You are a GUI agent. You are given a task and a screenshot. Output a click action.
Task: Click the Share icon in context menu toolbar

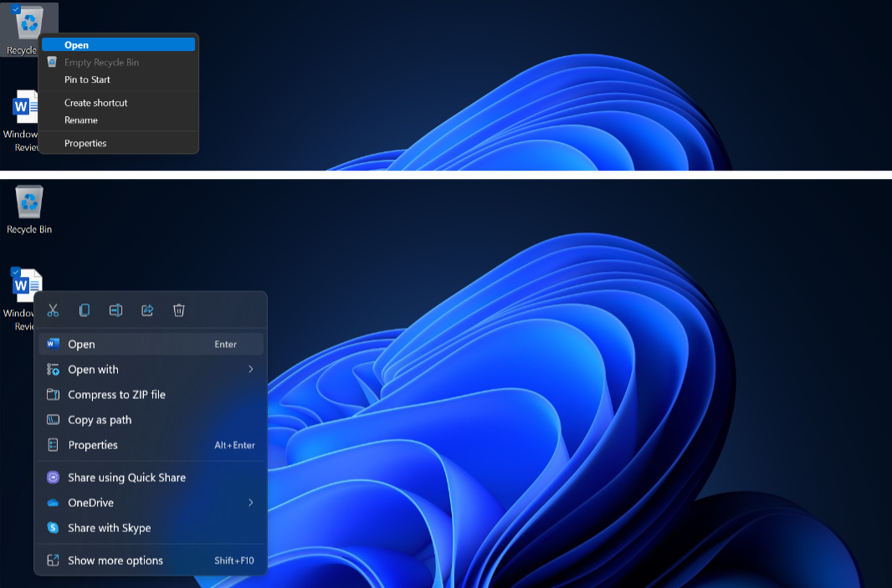point(147,310)
